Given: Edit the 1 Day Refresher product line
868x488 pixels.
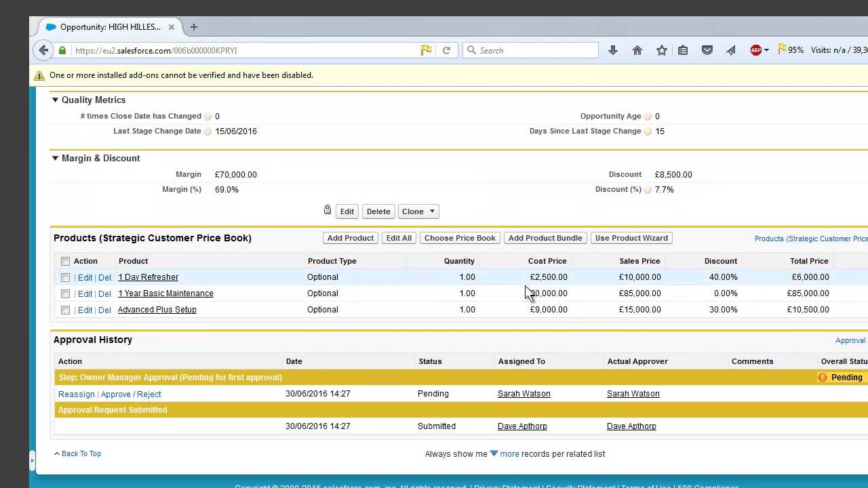Looking at the screenshot, I should 85,277.
